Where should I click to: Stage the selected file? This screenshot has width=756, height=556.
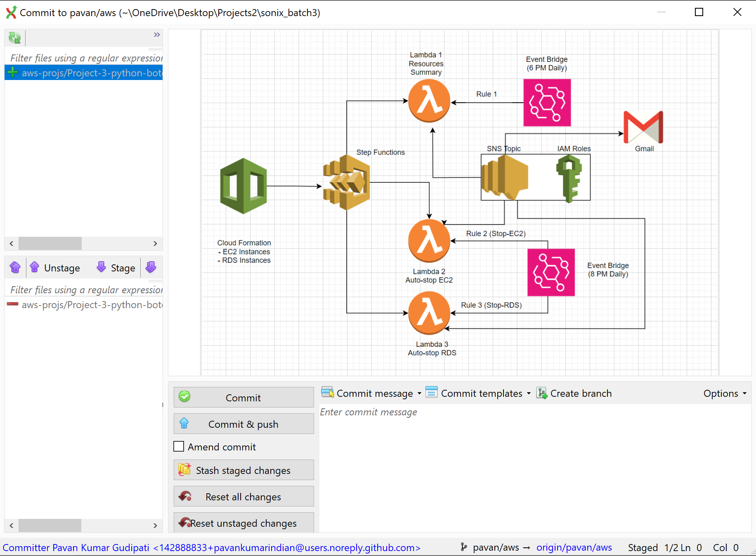point(116,268)
